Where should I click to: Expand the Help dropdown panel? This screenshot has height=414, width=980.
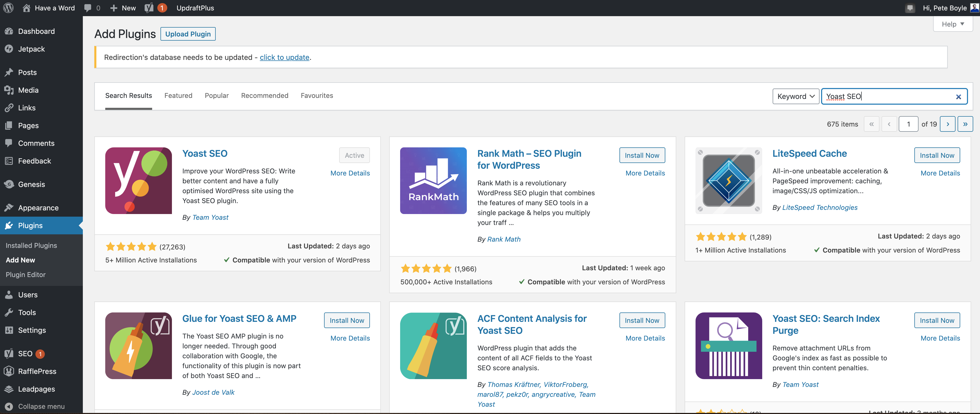(953, 24)
